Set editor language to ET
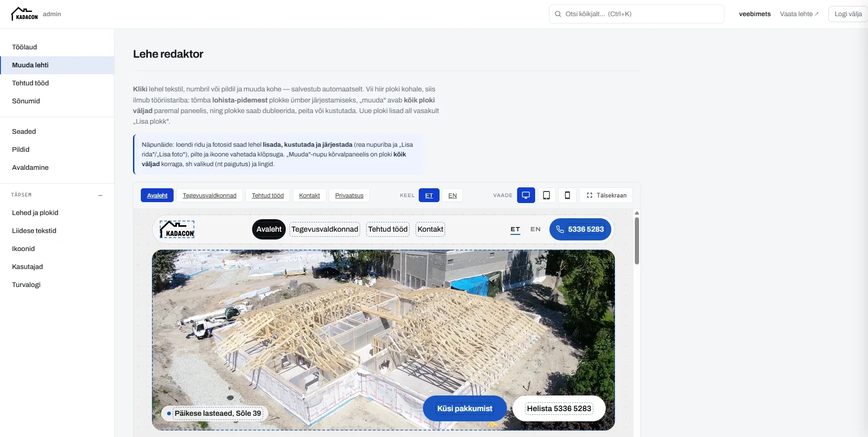The height and width of the screenshot is (437, 868). click(x=429, y=195)
